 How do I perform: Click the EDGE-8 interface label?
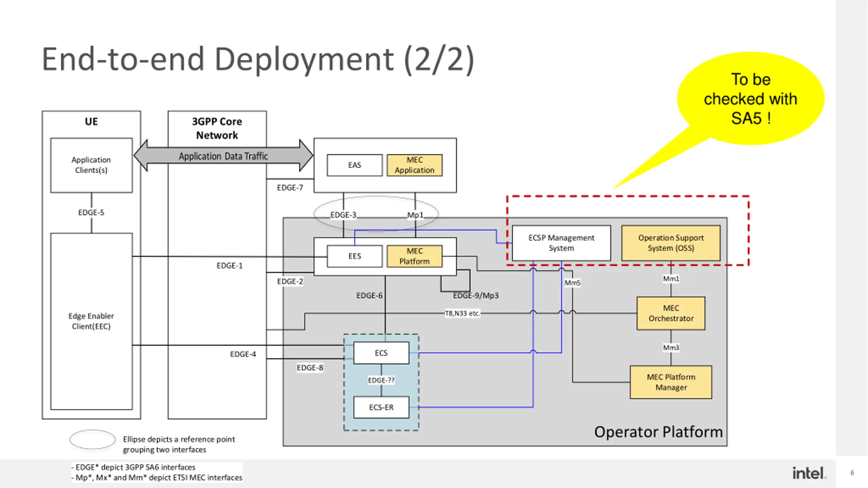pyautogui.click(x=310, y=368)
